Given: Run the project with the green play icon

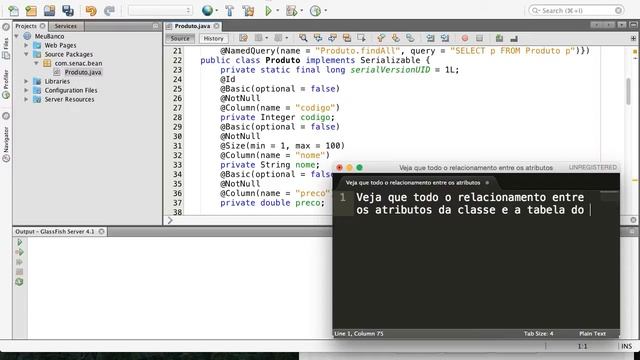Looking at the screenshot, I should (269, 11).
